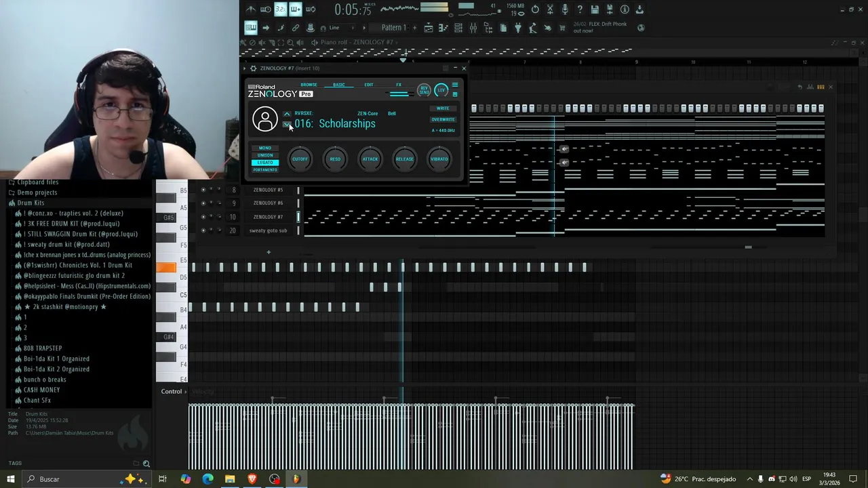Click the OVERWRITE button in ZENOLOGY
The width and height of the screenshot is (868, 488).
[x=443, y=119]
